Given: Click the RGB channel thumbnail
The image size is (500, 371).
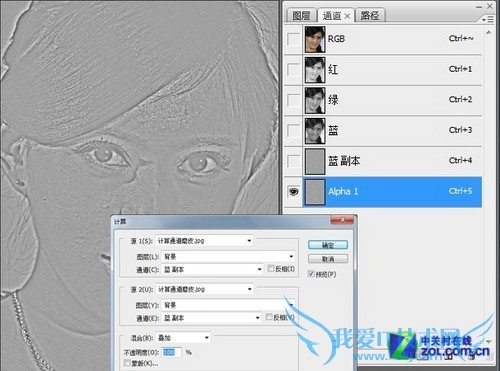Looking at the screenshot, I should [x=315, y=39].
